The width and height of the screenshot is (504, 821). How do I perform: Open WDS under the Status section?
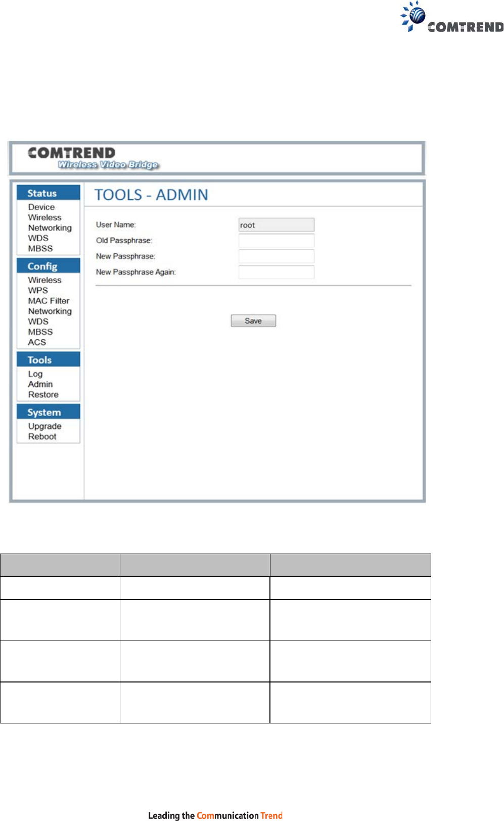pyautogui.click(x=38, y=238)
